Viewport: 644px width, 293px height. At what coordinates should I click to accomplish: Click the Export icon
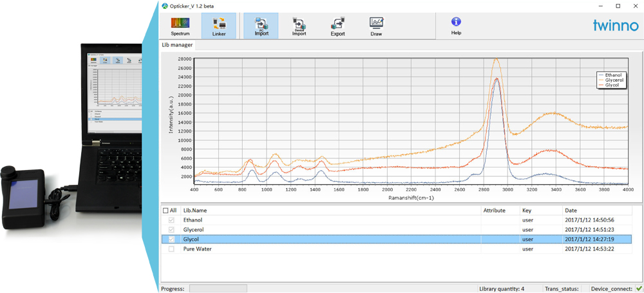[x=337, y=25]
